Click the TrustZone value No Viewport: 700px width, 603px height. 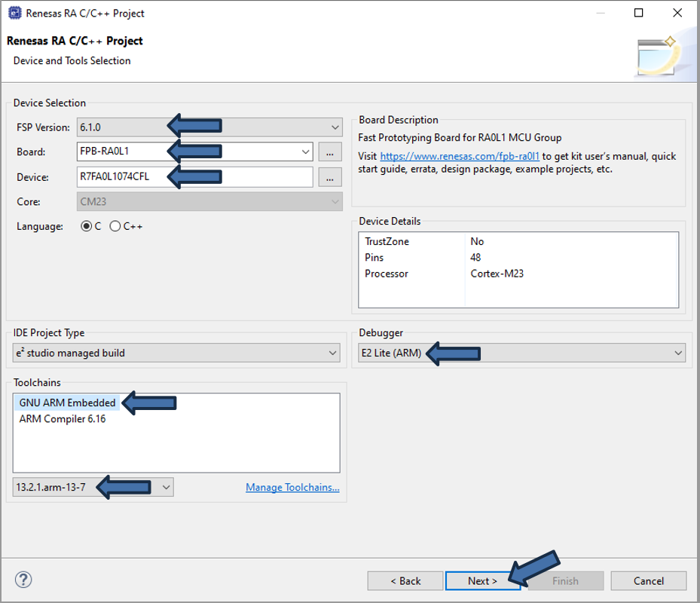coord(477,241)
